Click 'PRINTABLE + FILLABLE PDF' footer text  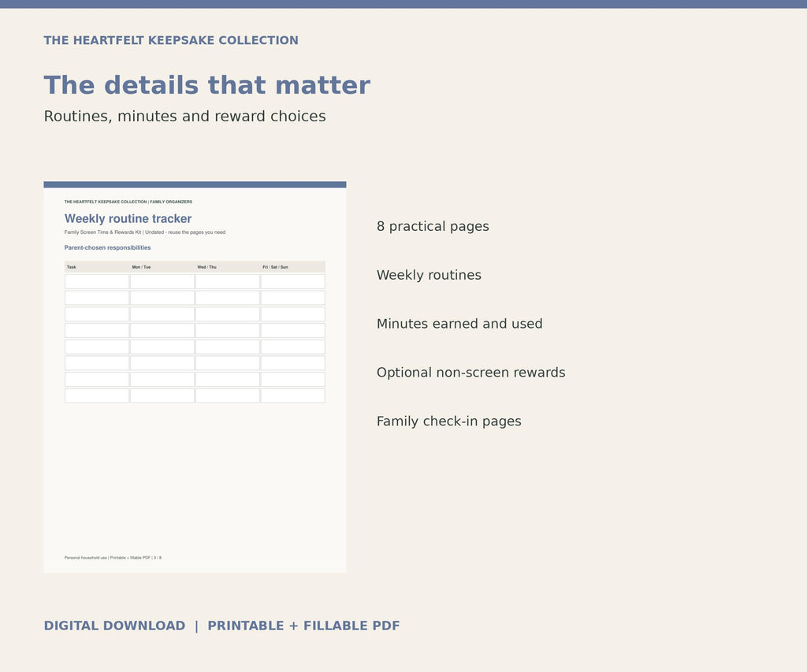(x=303, y=626)
